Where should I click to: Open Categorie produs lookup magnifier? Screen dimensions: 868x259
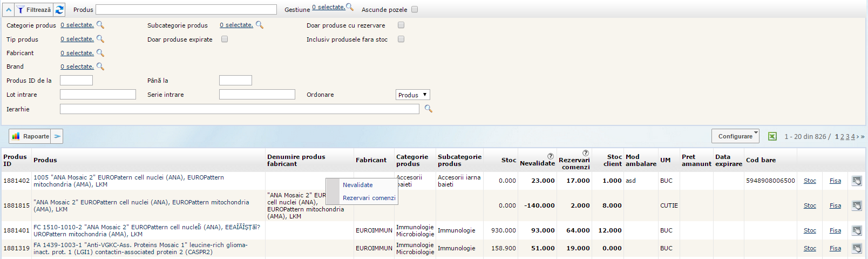[100, 25]
